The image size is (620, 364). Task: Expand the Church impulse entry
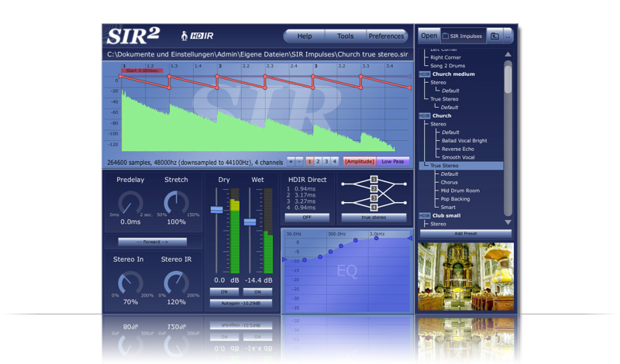click(442, 116)
